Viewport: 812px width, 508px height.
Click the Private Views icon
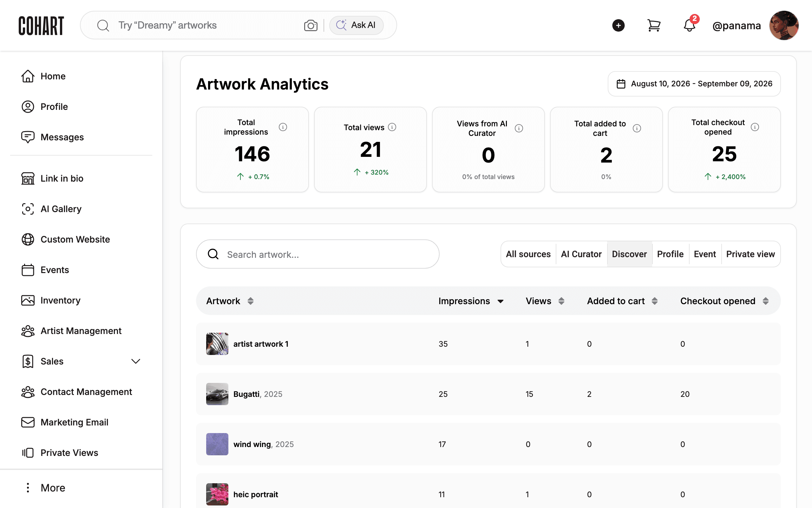[x=28, y=453]
